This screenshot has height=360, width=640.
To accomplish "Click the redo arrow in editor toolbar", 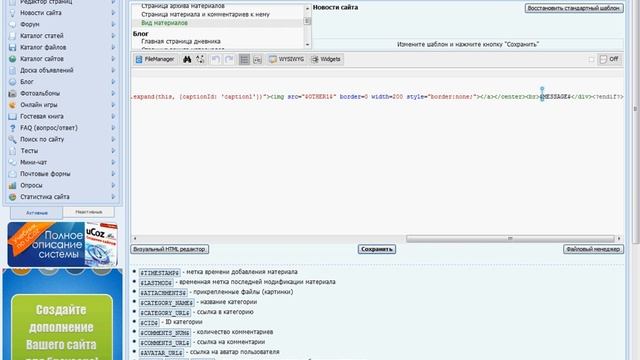I will (x=229, y=59).
